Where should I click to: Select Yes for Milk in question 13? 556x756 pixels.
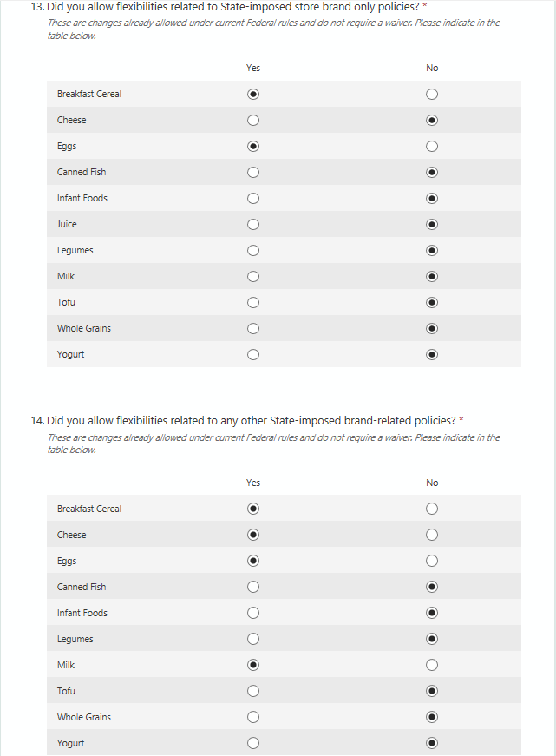[253, 276]
